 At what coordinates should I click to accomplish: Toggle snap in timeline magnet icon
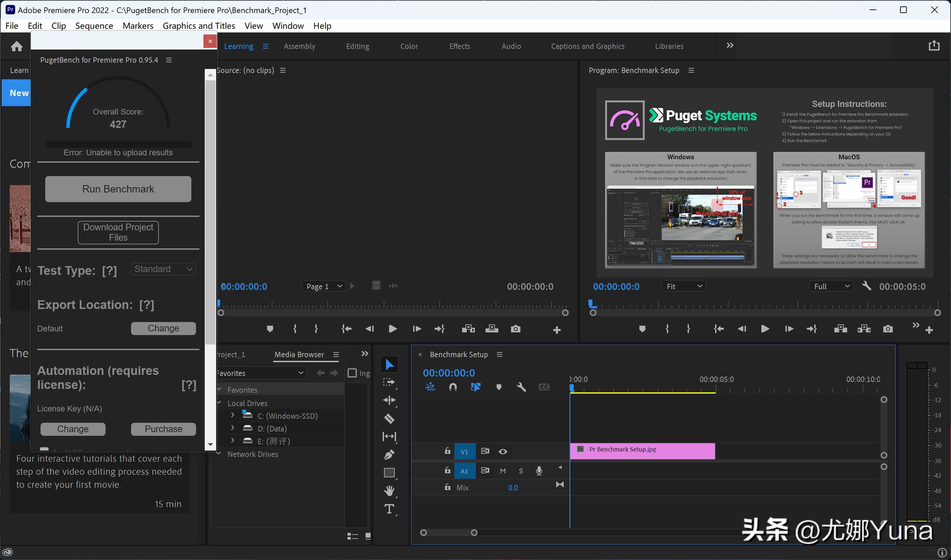tap(453, 387)
